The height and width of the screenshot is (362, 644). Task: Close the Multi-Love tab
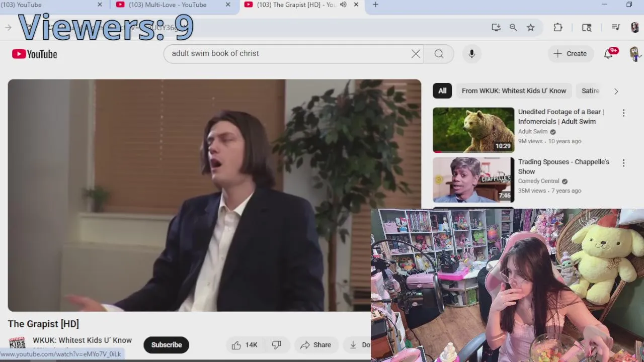pos(228,5)
